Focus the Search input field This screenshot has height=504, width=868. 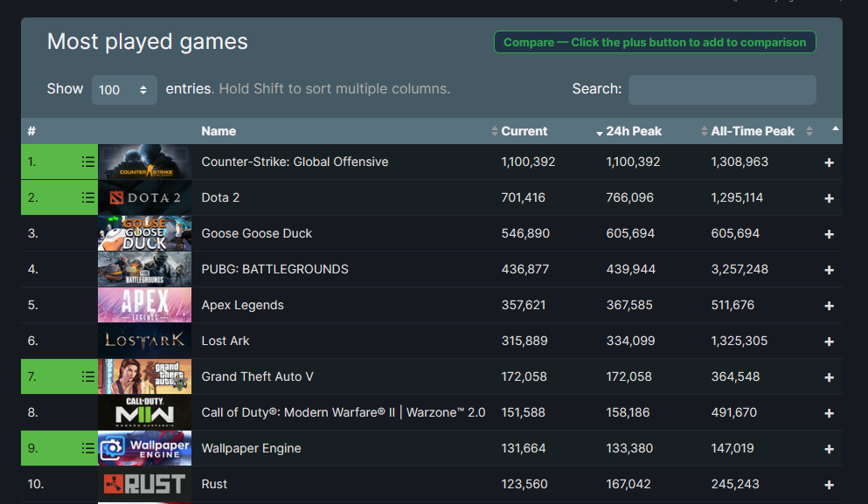point(722,90)
